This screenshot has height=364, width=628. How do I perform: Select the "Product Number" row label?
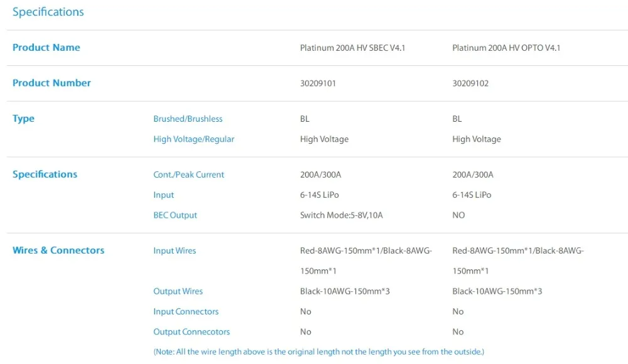coord(51,83)
